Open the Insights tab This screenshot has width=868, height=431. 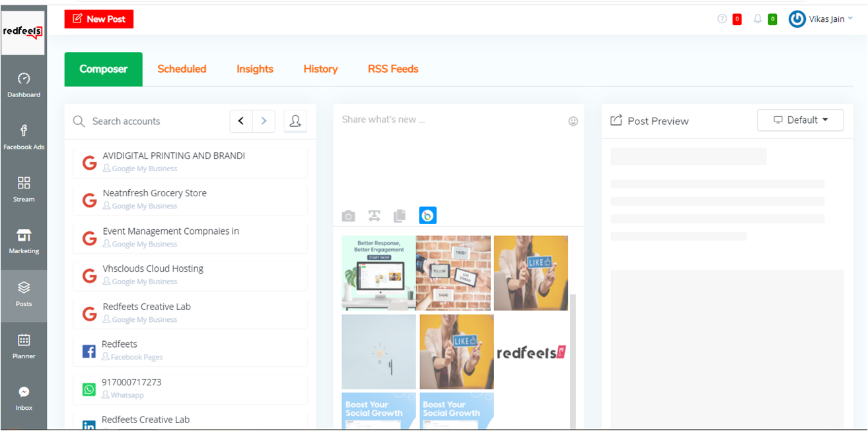pos(255,69)
